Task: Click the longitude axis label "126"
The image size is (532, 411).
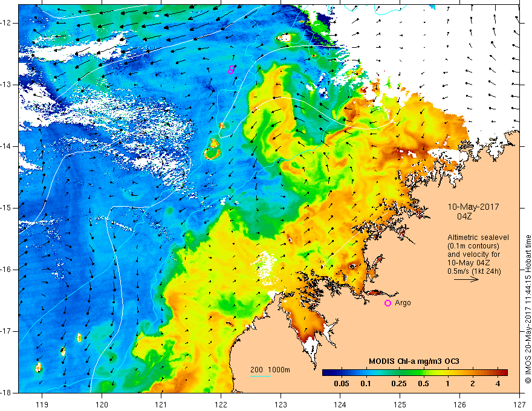Action: click(x=459, y=404)
